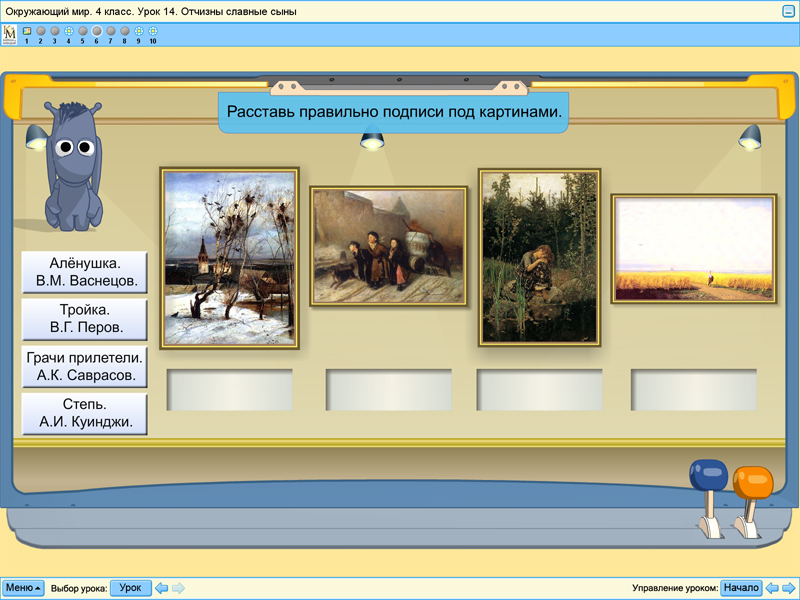Open step 10 flower icon

(x=153, y=31)
